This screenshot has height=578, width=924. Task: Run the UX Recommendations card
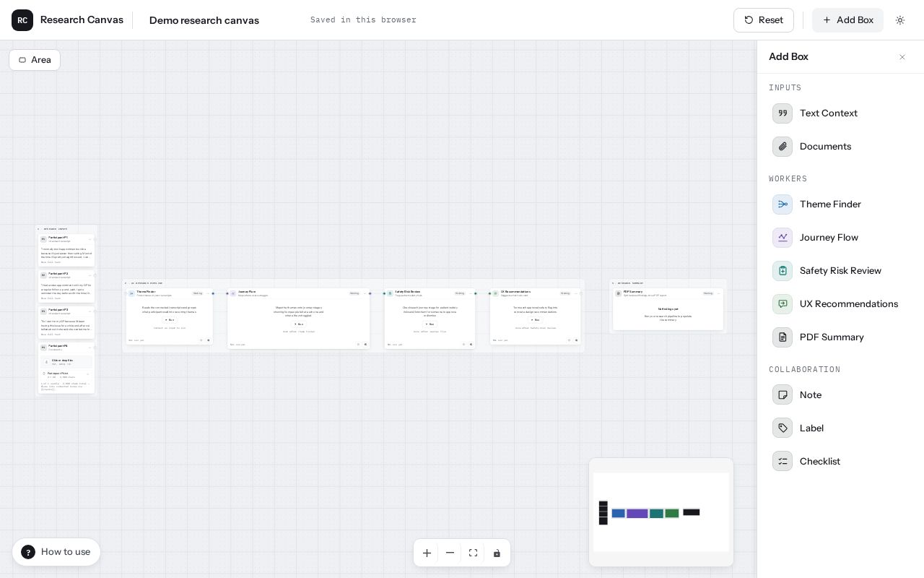(536, 320)
